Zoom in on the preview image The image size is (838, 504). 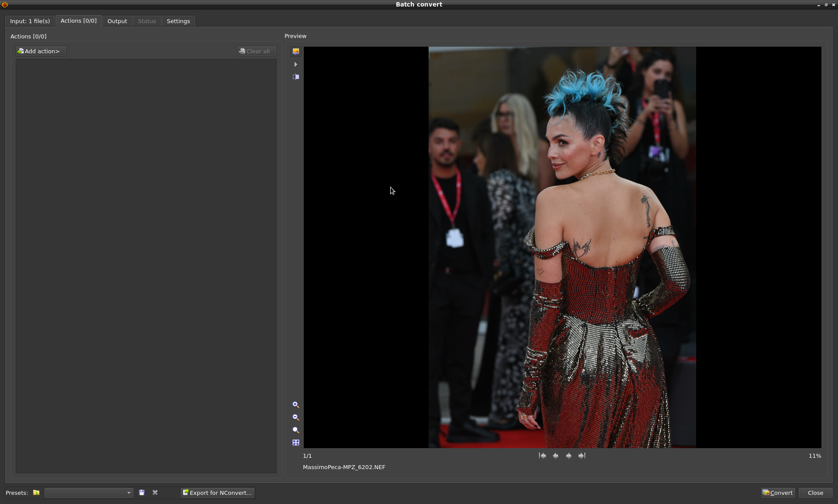(296, 405)
